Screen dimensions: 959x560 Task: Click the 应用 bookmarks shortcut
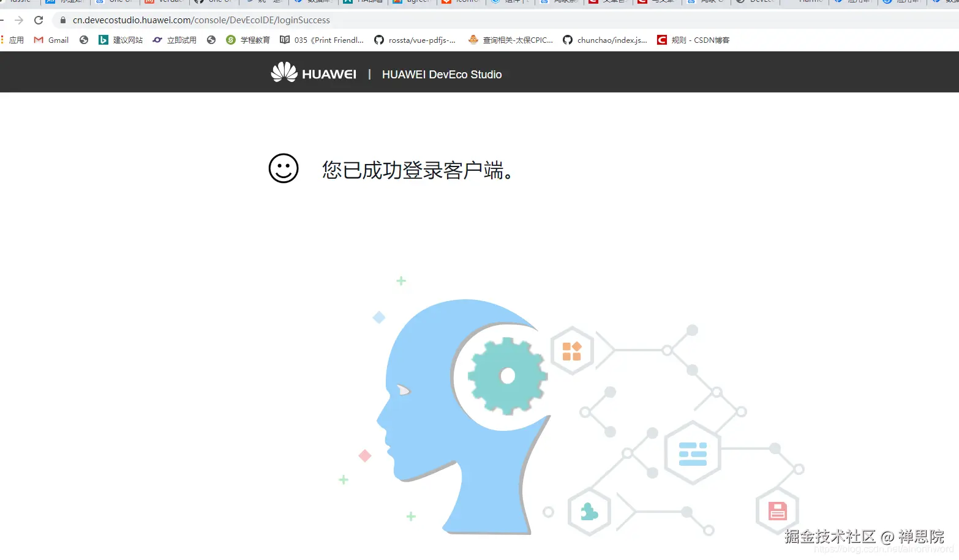tap(16, 40)
